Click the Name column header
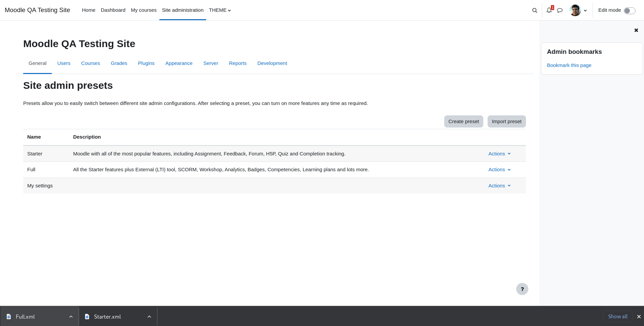This screenshot has width=644, height=326. tap(34, 137)
